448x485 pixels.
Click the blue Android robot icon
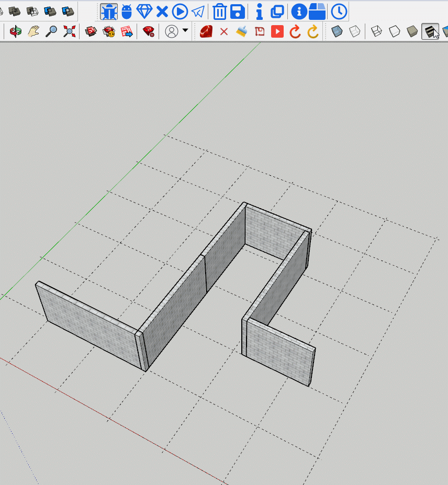tap(127, 11)
